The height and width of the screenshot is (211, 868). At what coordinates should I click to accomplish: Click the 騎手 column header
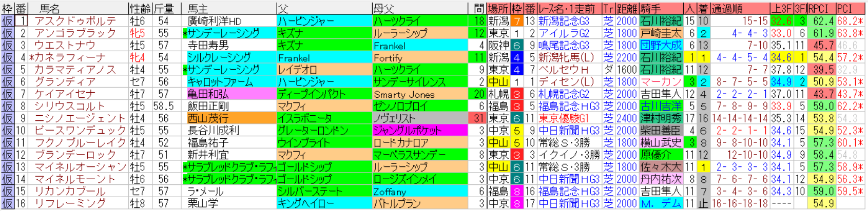pos(650,8)
